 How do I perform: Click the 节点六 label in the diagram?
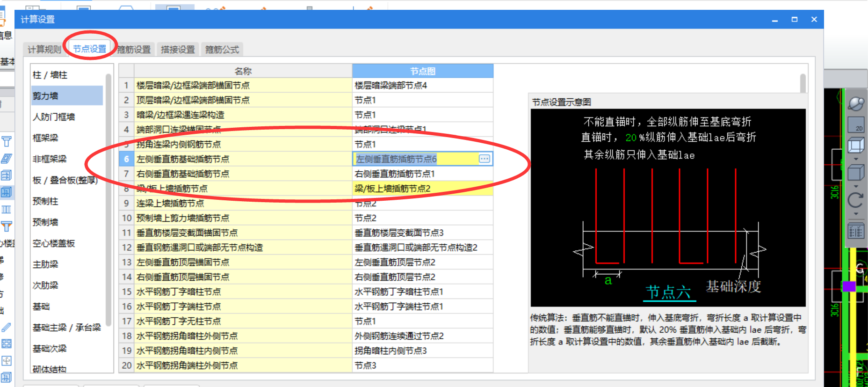click(668, 292)
